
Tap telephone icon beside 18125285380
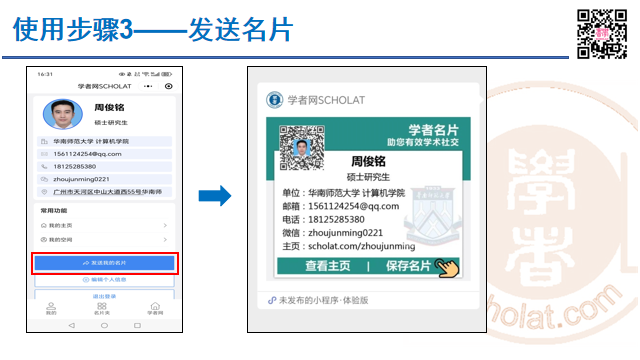(x=44, y=167)
